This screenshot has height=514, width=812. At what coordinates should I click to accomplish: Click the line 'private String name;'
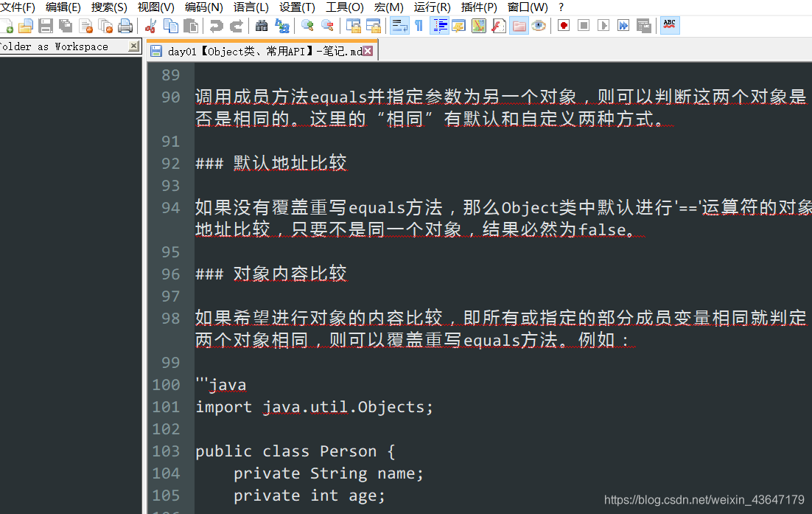point(329,473)
